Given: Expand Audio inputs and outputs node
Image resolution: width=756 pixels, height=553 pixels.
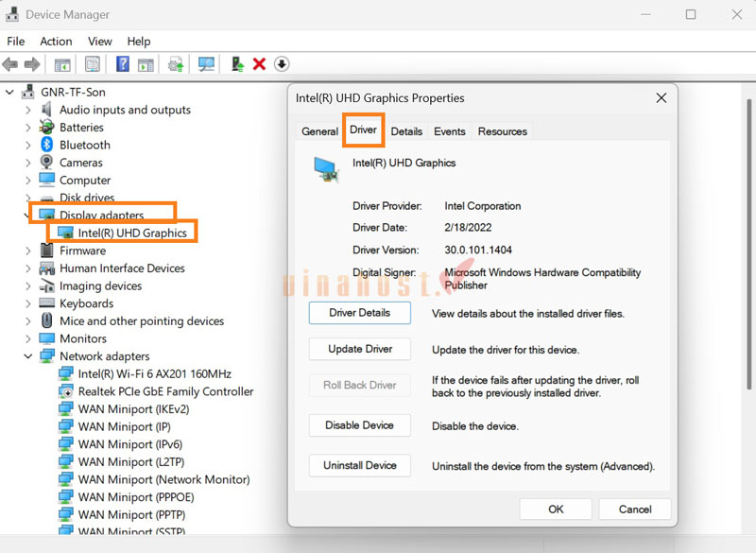Looking at the screenshot, I should [x=28, y=110].
